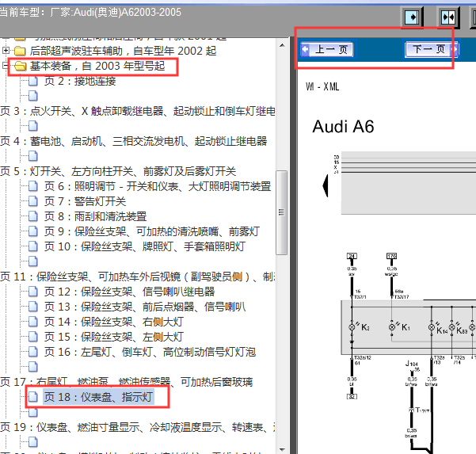The image size is (476, 454).
Task: Click warning lamp K1 symbol in diagram
Action: pyautogui.click(x=392, y=327)
